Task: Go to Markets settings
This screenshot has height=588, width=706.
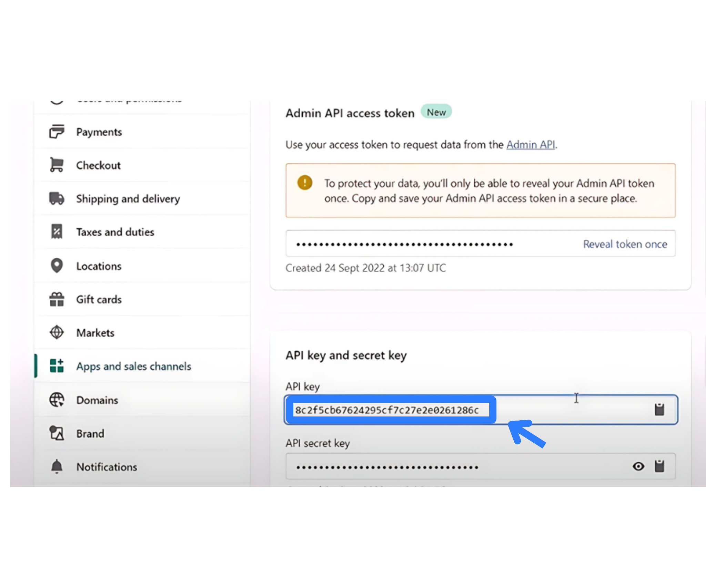Action: pos(95,333)
